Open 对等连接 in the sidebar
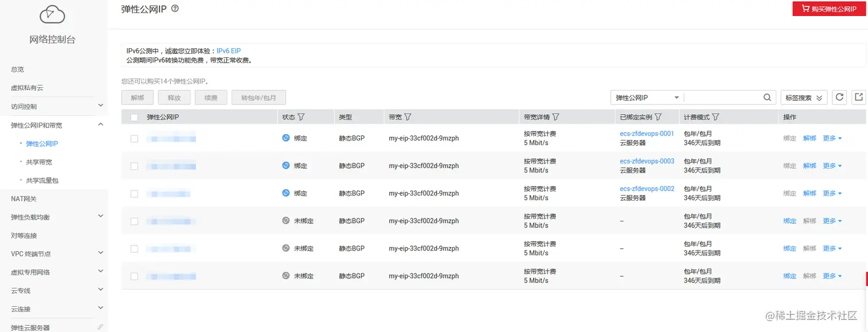 [x=24, y=235]
